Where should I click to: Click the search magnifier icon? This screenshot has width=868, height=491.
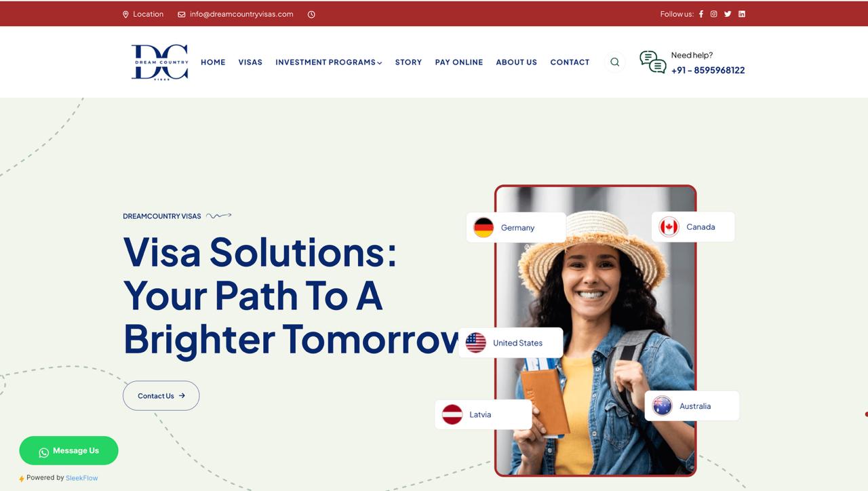pos(614,62)
